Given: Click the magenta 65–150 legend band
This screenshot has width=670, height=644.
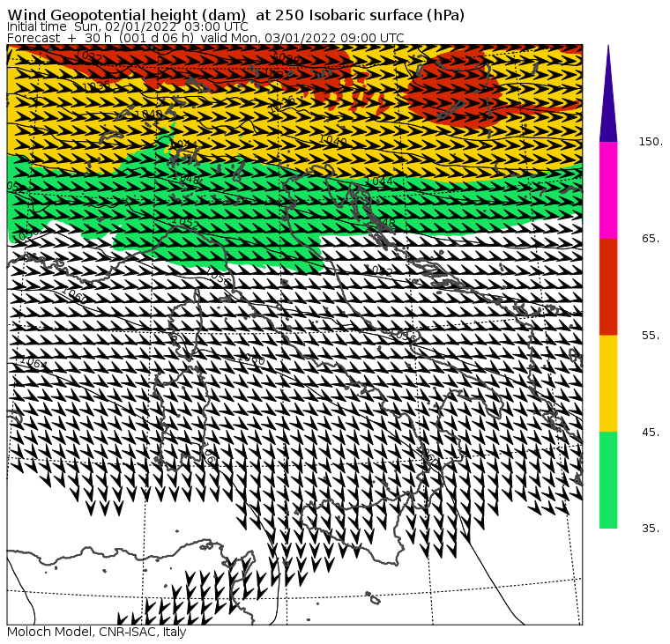Looking at the screenshot, I should pyautogui.click(x=608, y=190).
